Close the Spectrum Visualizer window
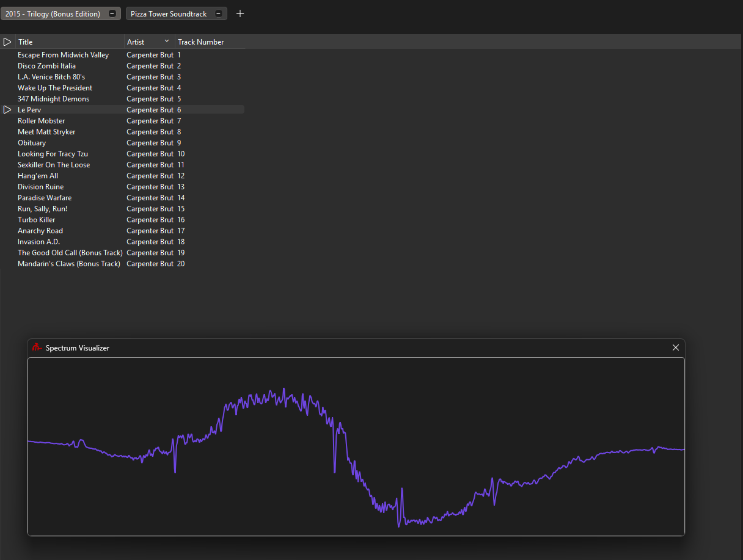 click(675, 347)
